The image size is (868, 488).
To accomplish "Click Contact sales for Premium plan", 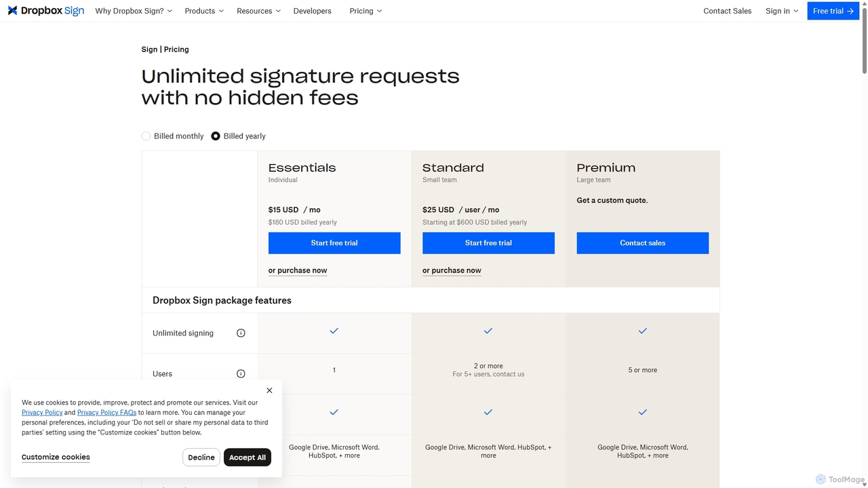I will [643, 243].
